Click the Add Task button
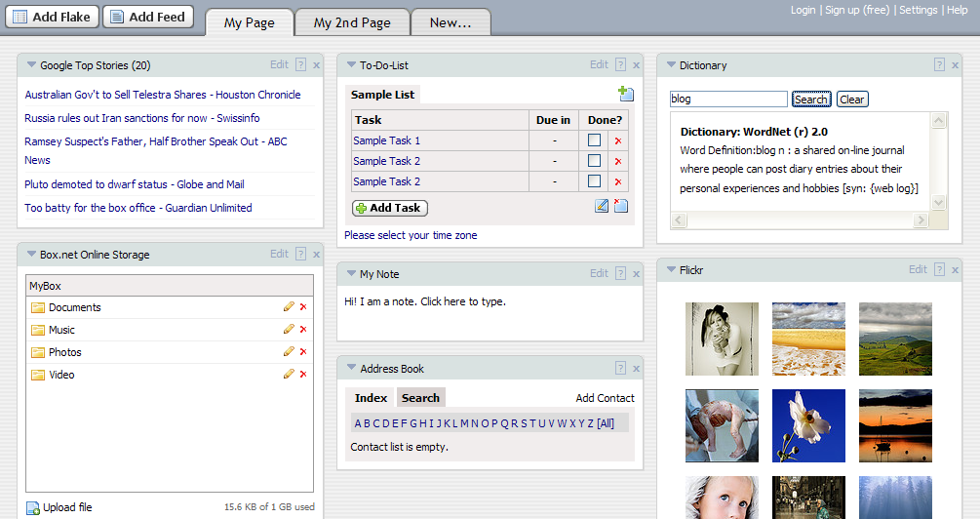 [x=390, y=208]
